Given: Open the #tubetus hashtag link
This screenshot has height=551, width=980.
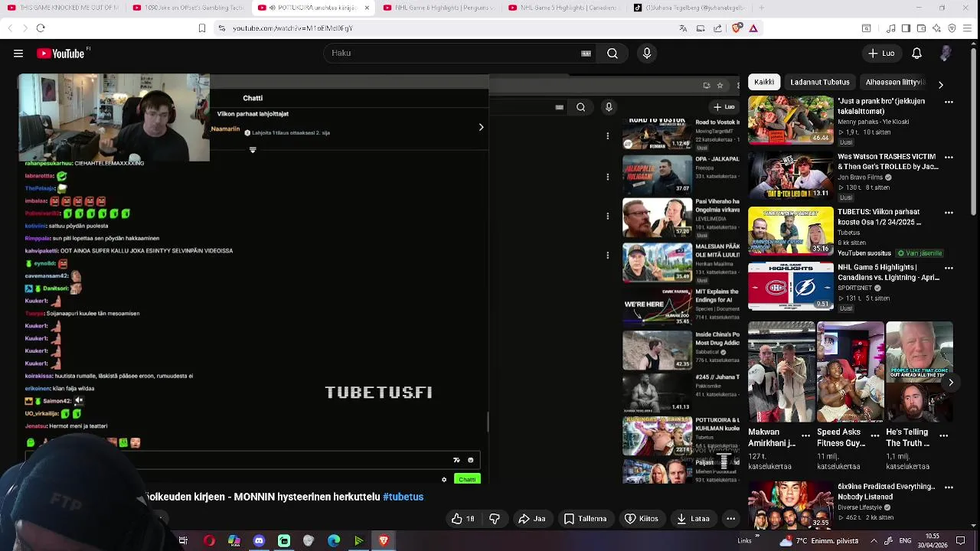Looking at the screenshot, I should coord(403,497).
